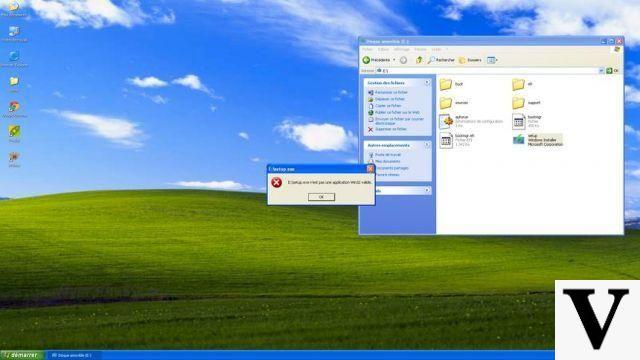Select the boot folder
Viewport: 640px width, 360px height.
point(451,84)
